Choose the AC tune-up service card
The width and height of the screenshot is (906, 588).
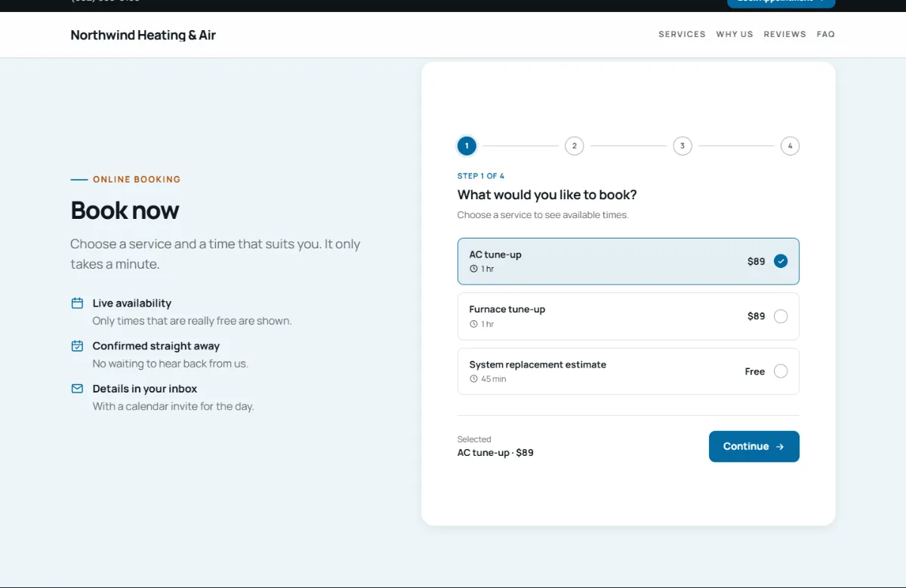(628, 261)
